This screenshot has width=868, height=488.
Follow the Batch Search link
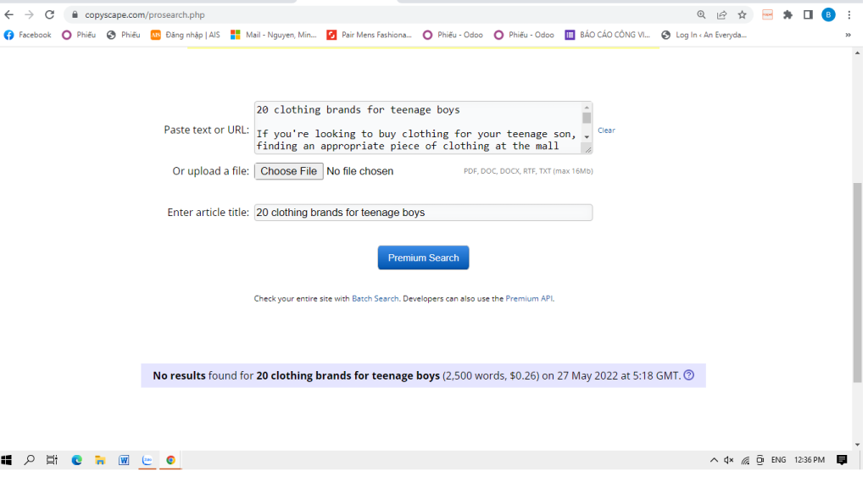[375, 299]
